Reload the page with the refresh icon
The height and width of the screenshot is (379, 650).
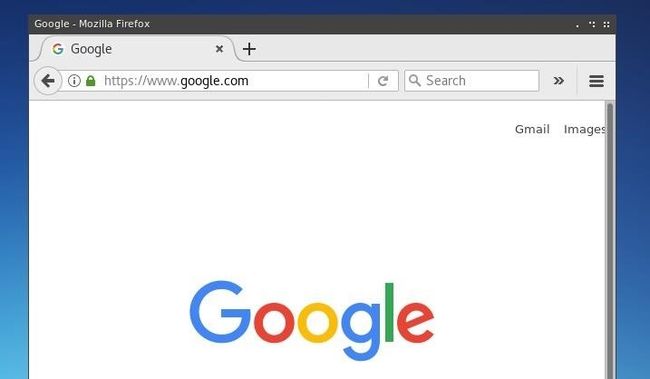pos(383,81)
